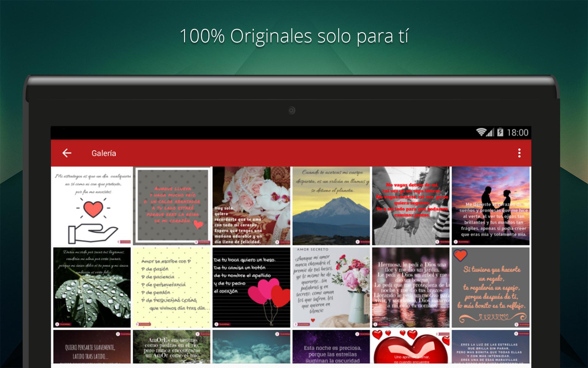Open the sunset couple silhouette image
Screen dimensions: 588x368
(x=490, y=206)
